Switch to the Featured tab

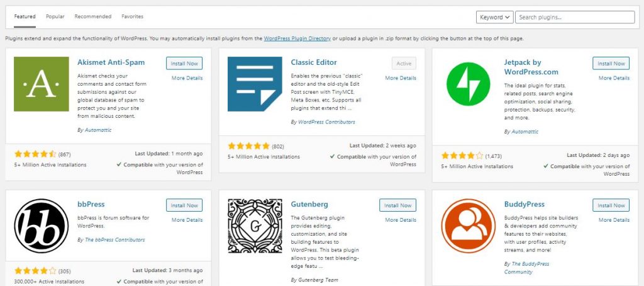pyautogui.click(x=25, y=17)
